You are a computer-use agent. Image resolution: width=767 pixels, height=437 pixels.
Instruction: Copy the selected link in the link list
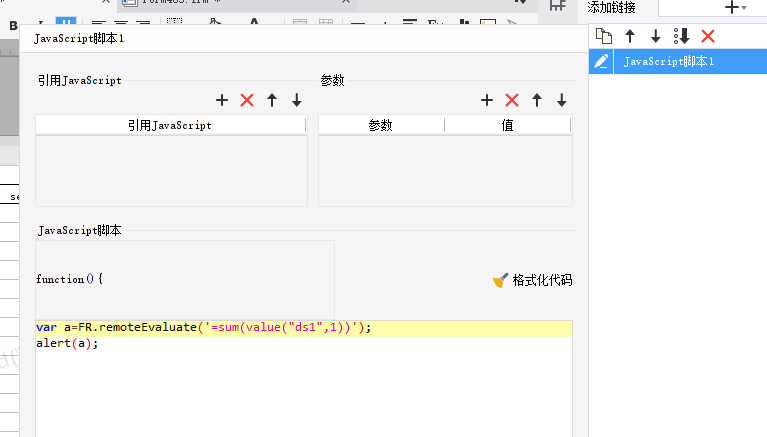point(604,36)
